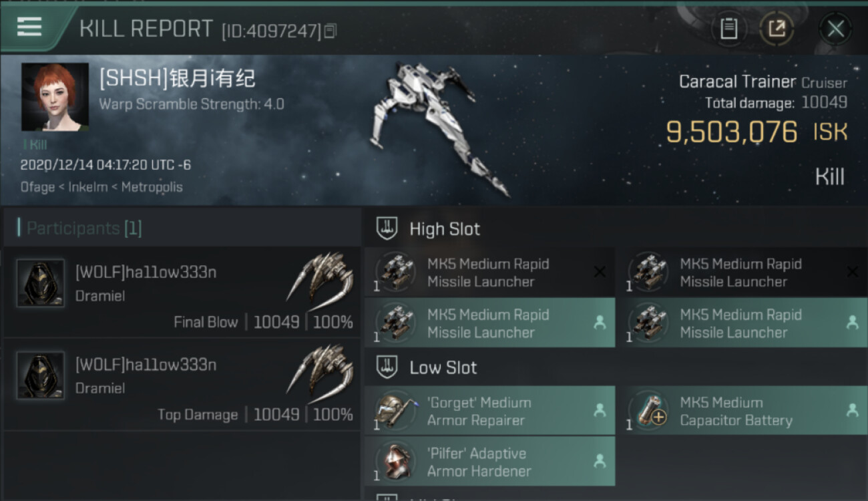Viewport: 868px width, 501px height.
Task: Click the Ofage system location link
Action: (37, 187)
